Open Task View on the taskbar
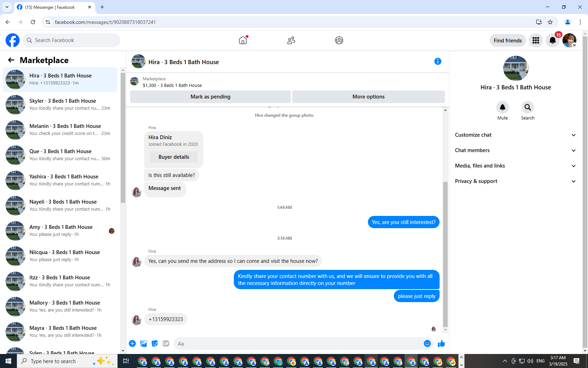Screen dimensions: 588x368 click(x=126, y=361)
